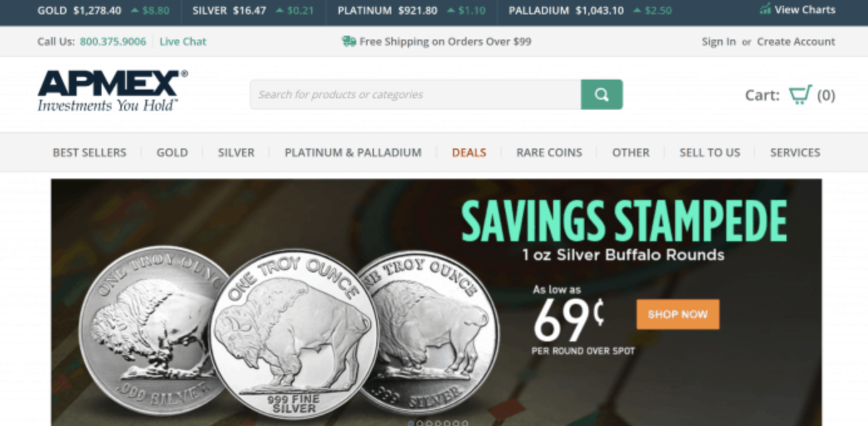Click the APMEX logo

[x=112, y=91]
